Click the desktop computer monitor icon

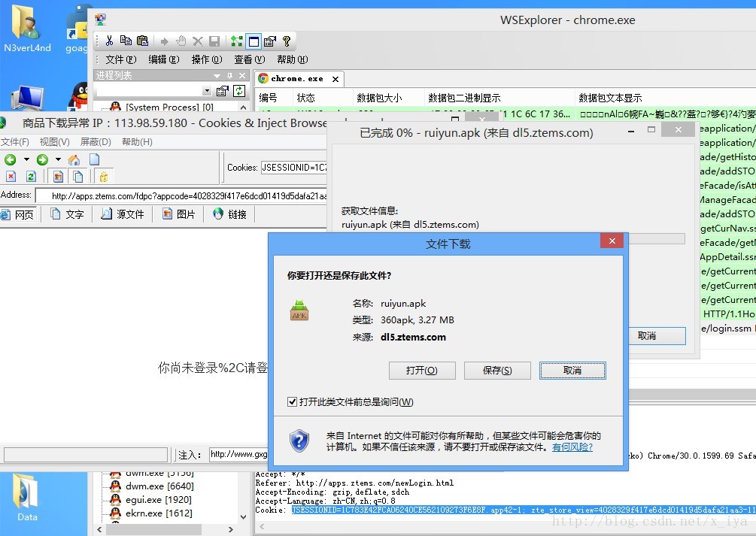click(28, 98)
